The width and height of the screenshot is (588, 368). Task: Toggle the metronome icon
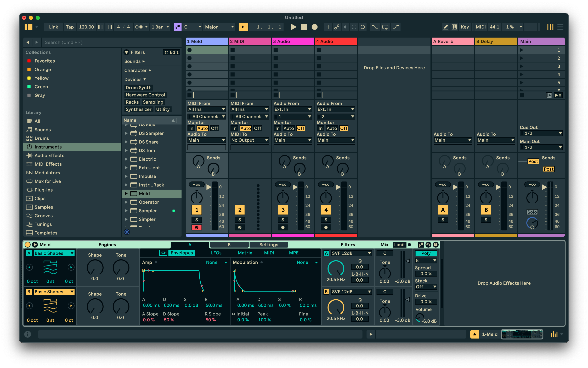(139, 27)
